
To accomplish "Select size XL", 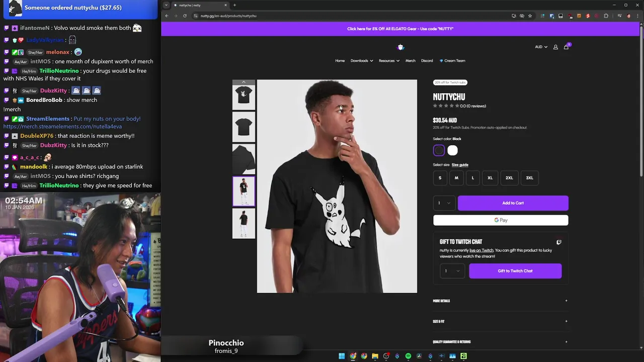I will [x=490, y=177].
